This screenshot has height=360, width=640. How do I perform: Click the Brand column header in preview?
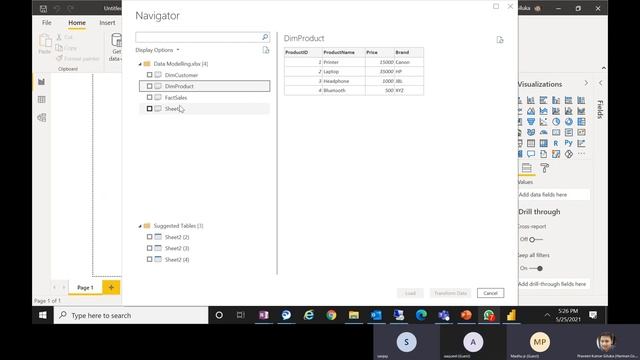click(x=409, y=52)
